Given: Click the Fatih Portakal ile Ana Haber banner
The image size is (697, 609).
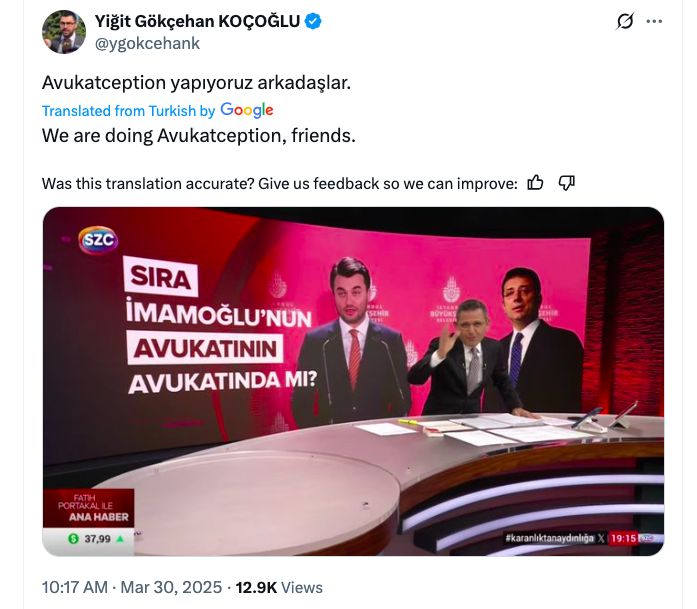Looking at the screenshot, I should [89, 508].
